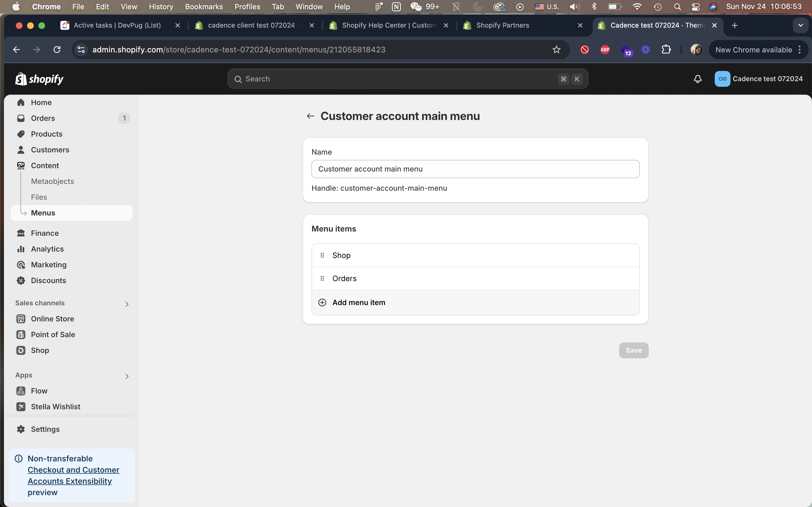
Task: Open Cadence test 072024 store account menu
Action: [x=758, y=79]
